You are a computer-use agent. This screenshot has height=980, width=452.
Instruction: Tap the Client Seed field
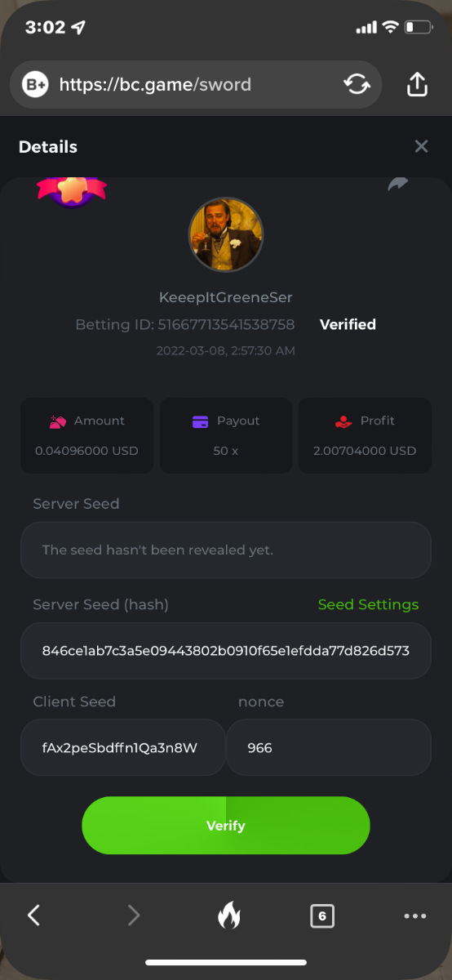122,747
